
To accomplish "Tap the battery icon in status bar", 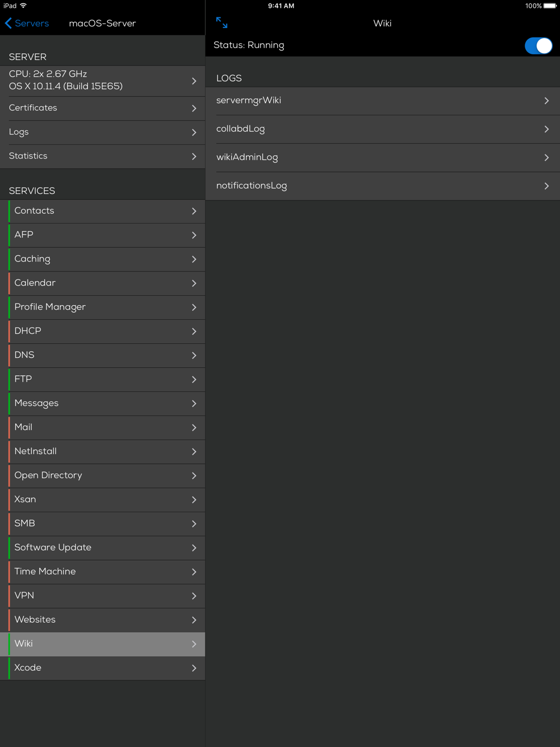I will (x=549, y=6).
